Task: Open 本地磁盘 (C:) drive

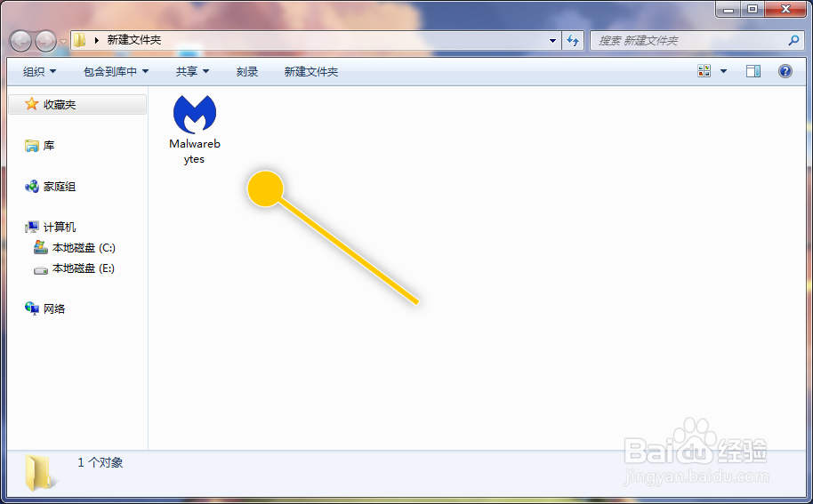Action: tap(84, 248)
